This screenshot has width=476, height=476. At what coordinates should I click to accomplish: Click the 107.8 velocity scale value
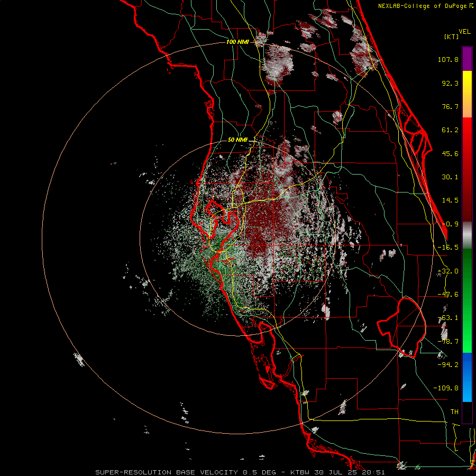click(x=448, y=59)
